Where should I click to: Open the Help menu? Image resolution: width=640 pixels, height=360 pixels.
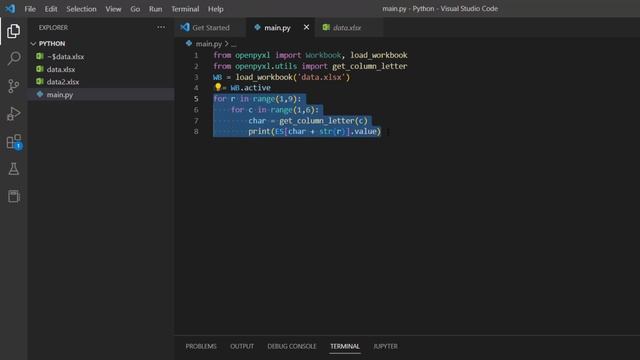[216, 9]
